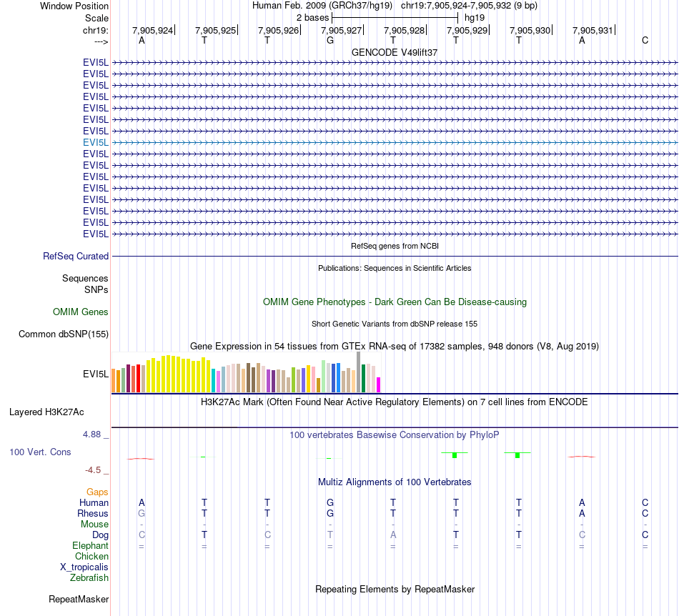
Task: Click the C base in the Rhesus alignment row
Action: click(645, 514)
